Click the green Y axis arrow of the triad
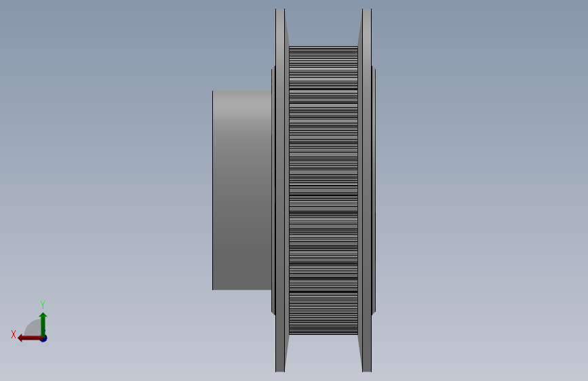The image size is (588, 381). pos(43,325)
